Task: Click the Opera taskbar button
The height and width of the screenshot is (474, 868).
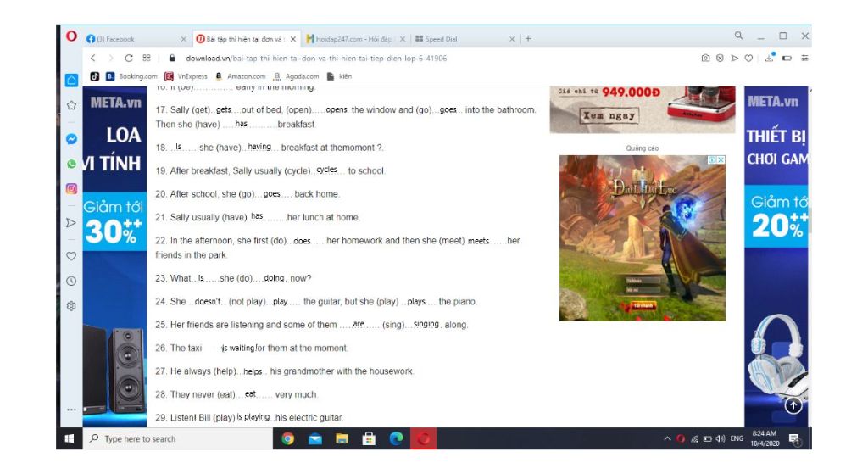Action: pos(424,439)
